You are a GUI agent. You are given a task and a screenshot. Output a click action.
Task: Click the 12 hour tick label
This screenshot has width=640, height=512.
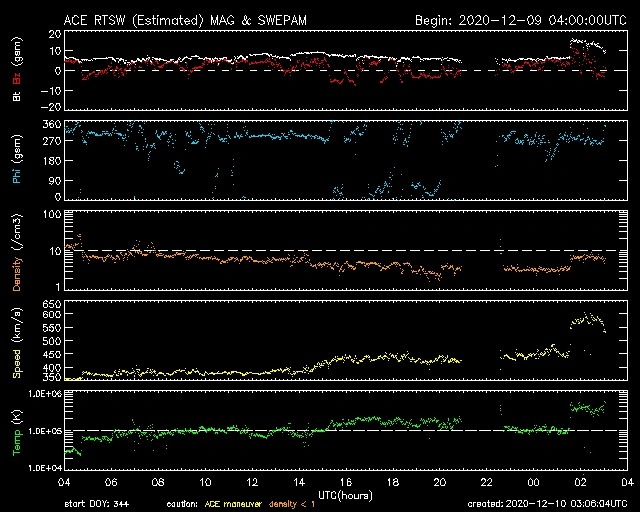(x=252, y=482)
